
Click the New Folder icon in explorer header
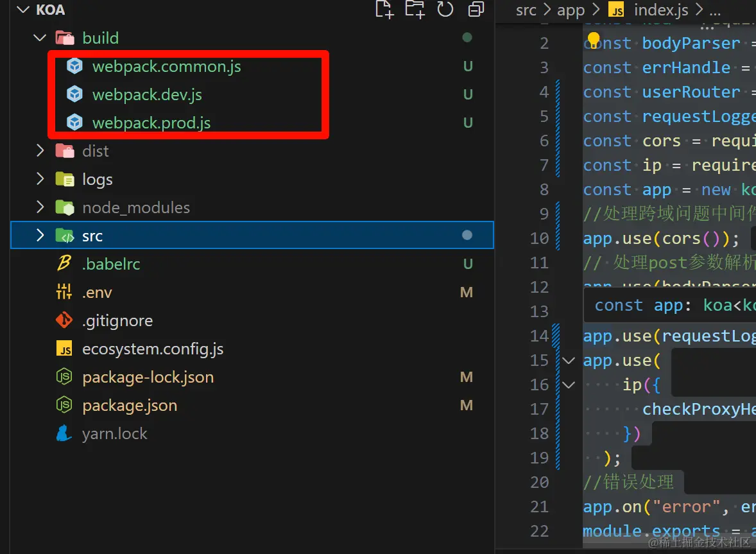(x=415, y=9)
